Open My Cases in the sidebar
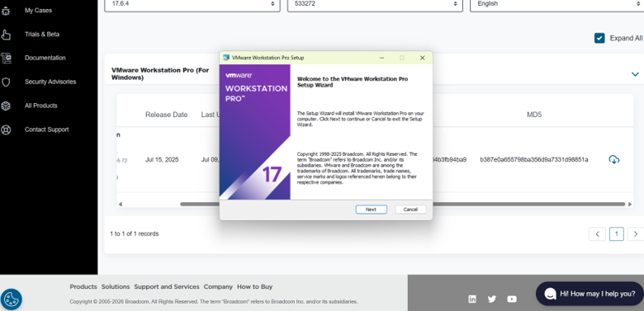This screenshot has width=644, height=311. click(38, 11)
